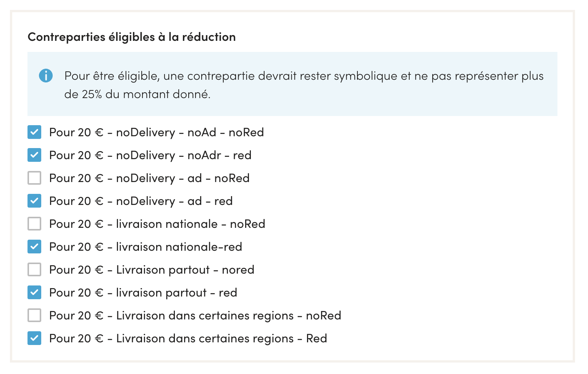
Task: Uncheck 'noDelivery - noAd - noRed' checkbox
Action: tap(34, 132)
